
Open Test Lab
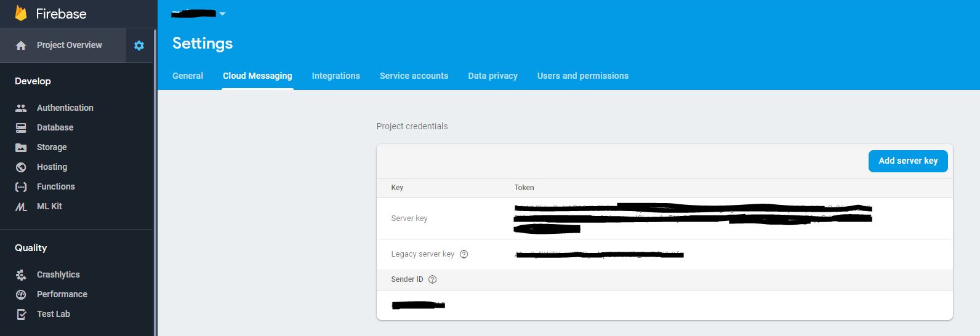tap(54, 314)
